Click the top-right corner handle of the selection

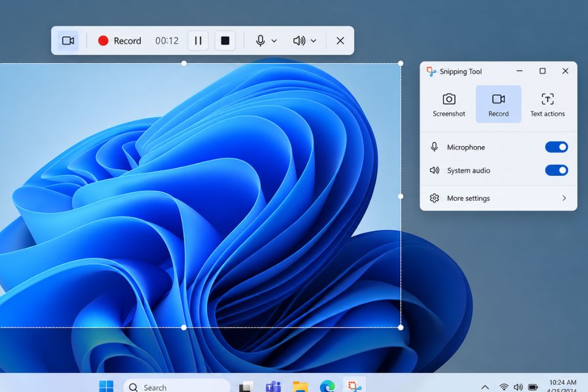pyautogui.click(x=401, y=64)
